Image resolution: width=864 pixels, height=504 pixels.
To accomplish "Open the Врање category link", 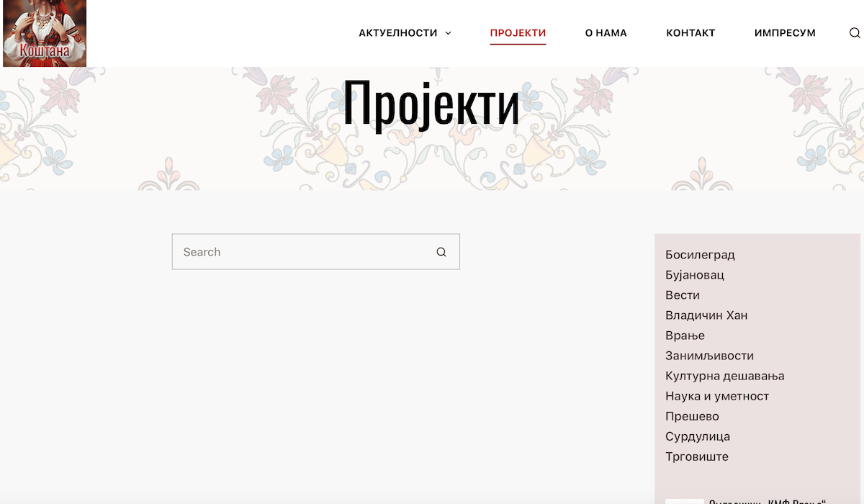I will coord(685,336).
